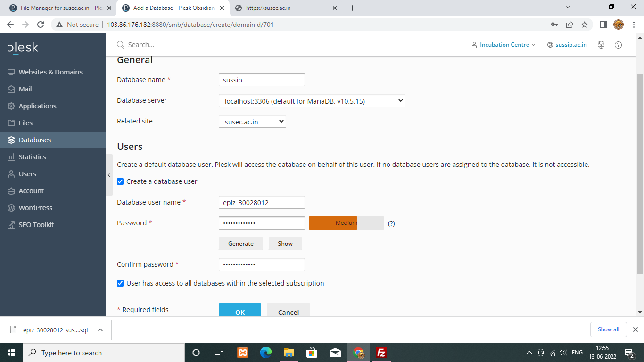The height and width of the screenshot is (362, 644).
Task: Expand Incubation Centre account menu
Action: pyautogui.click(x=504, y=45)
